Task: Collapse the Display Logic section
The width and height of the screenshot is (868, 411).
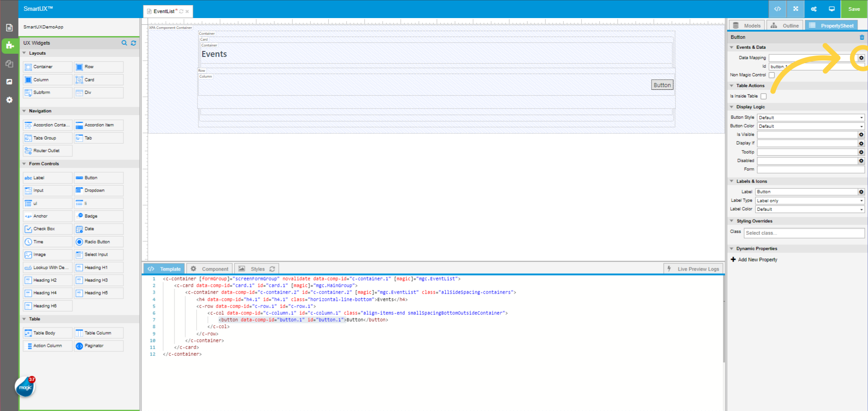Action: point(732,107)
